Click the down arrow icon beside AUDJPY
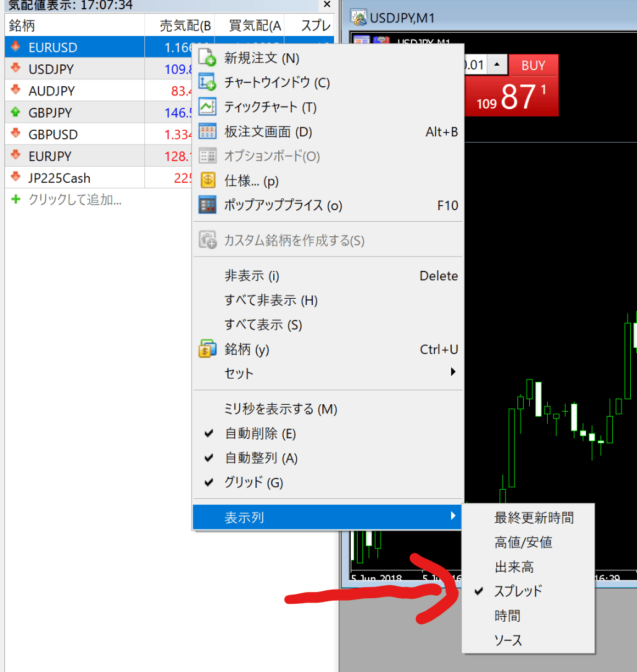Image resolution: width=637 pixels, height=672 pixels. 16,90
